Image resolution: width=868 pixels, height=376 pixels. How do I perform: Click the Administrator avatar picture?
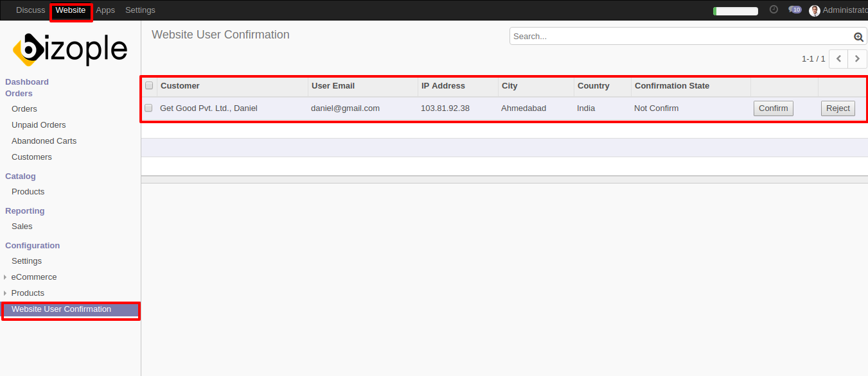[x=815, y=10]
